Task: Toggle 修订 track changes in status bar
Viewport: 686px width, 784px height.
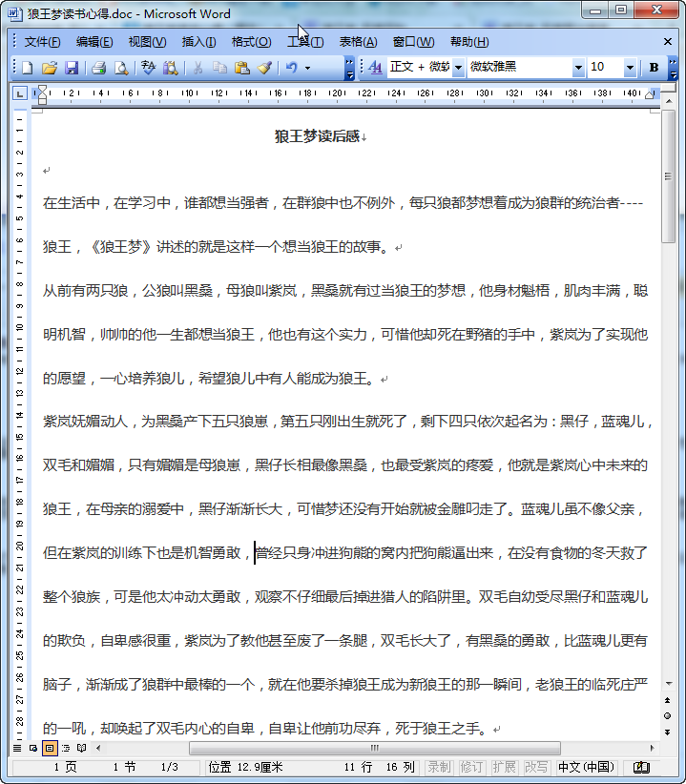Action: coord(471,767)
